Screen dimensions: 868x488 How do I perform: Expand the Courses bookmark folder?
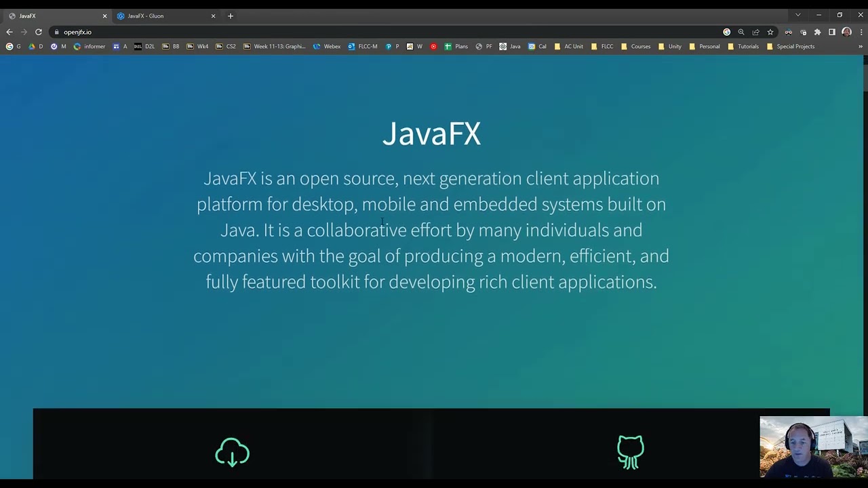click(635, 47)
